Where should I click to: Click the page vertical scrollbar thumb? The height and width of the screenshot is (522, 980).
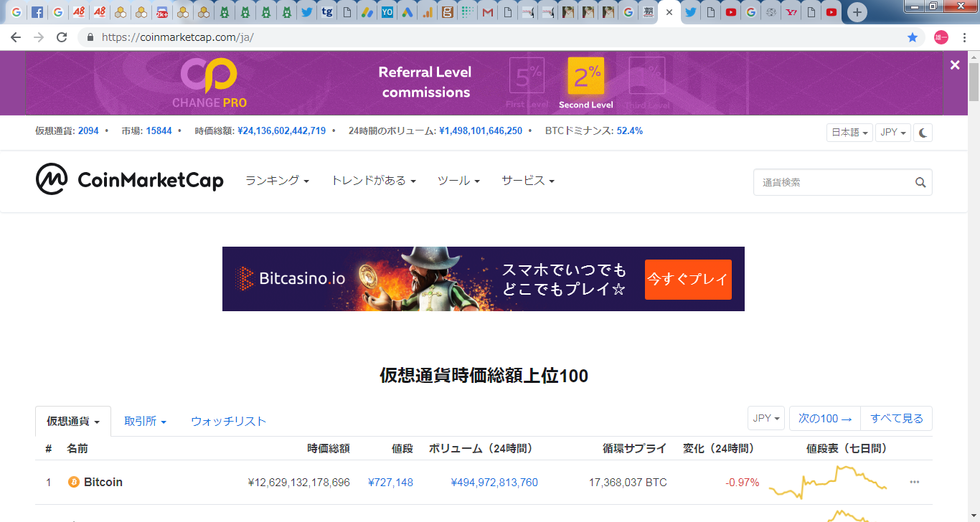click(974, 82)
